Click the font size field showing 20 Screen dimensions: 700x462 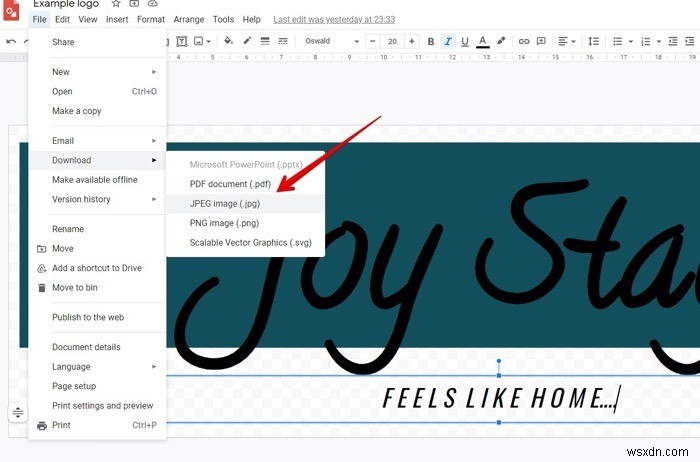click(x=392, y=42)
